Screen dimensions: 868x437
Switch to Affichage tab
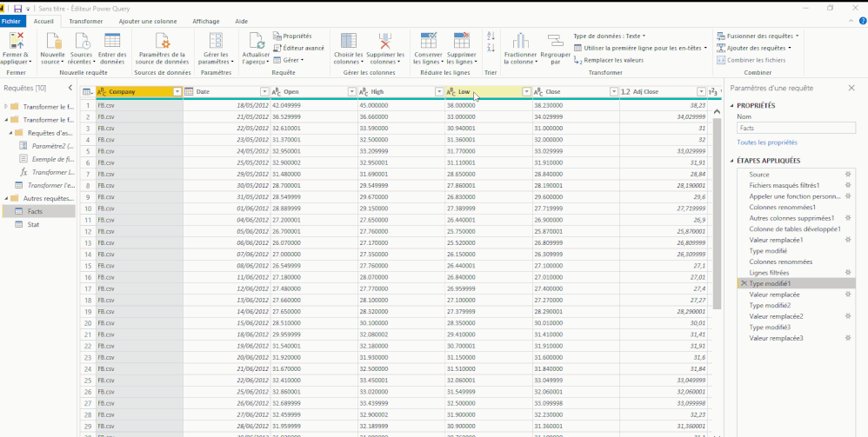point(206,22)
